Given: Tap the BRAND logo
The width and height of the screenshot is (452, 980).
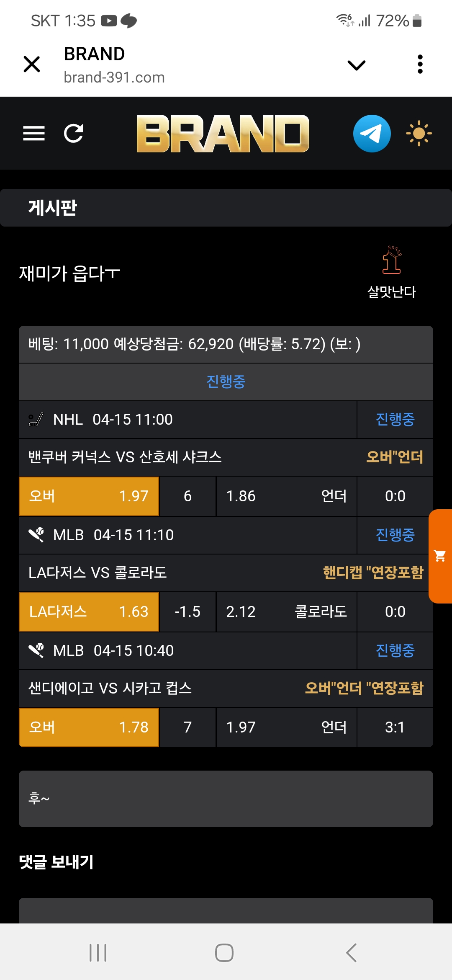Looking at the screenshot, I should point(223,134).
